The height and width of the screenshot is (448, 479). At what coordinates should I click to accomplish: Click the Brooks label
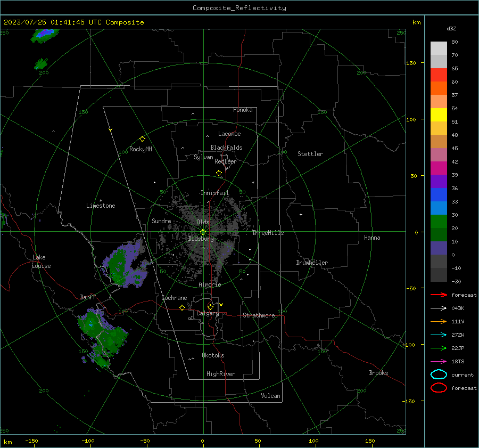point(378,373)
